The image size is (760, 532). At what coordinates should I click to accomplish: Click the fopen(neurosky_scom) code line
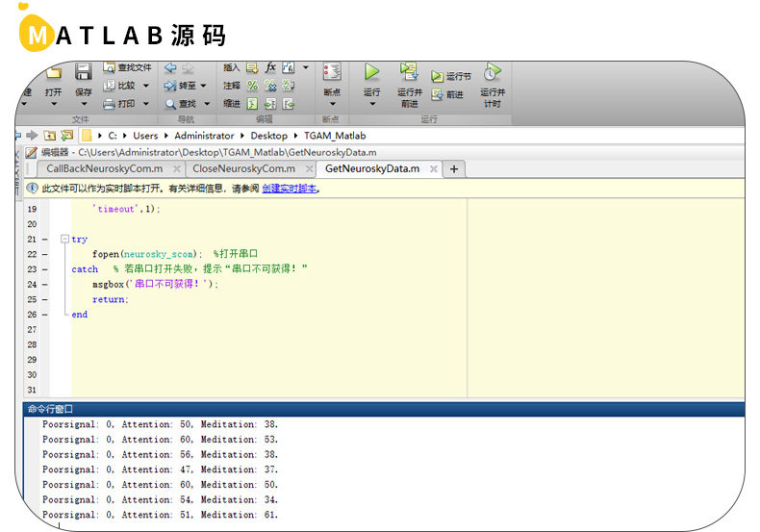click(147, 254)
